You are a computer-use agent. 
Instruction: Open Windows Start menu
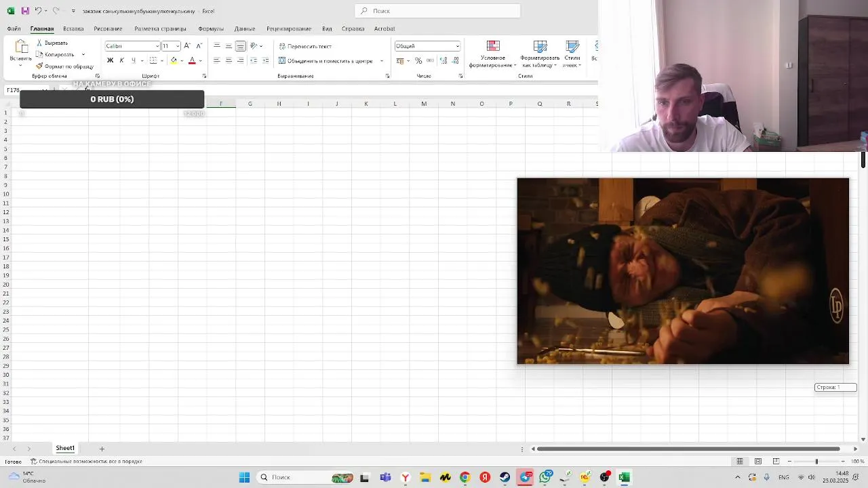pyautogui.click(x=244, y=477)
